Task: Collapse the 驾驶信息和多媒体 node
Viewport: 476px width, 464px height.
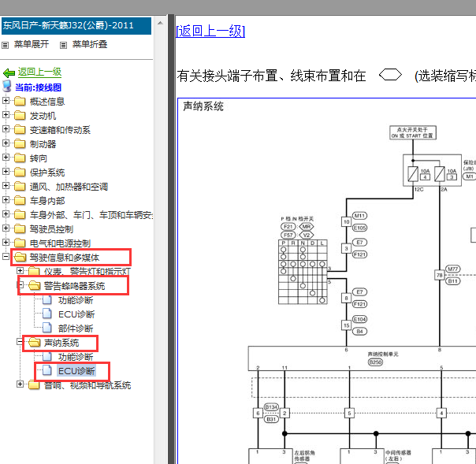Action: (6, 257)
